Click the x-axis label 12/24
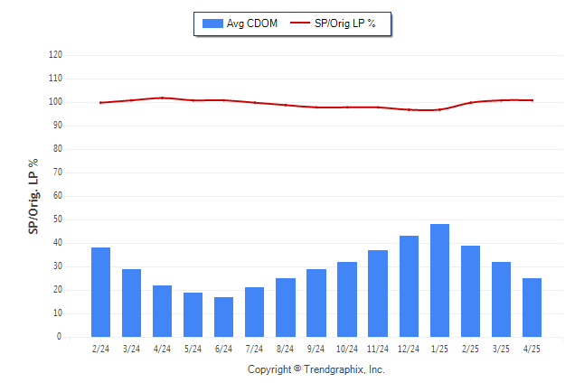584x392 pixels. 409,349
